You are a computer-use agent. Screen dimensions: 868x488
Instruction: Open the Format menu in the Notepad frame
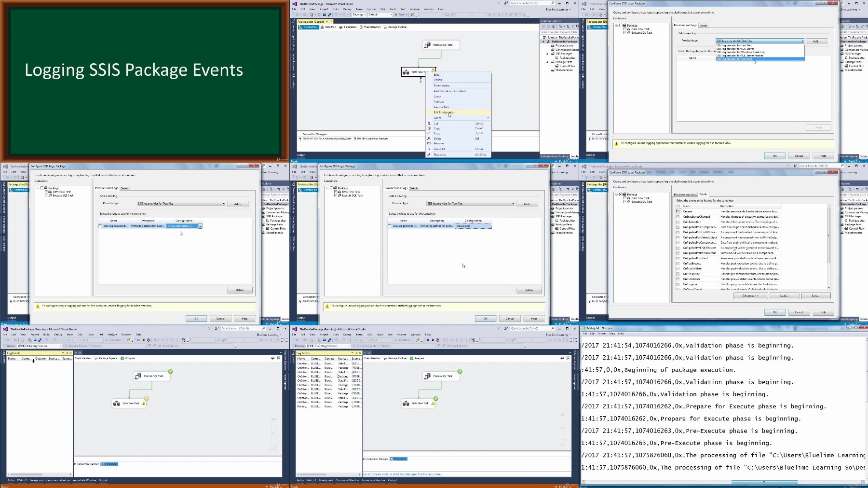click(602, 334)
